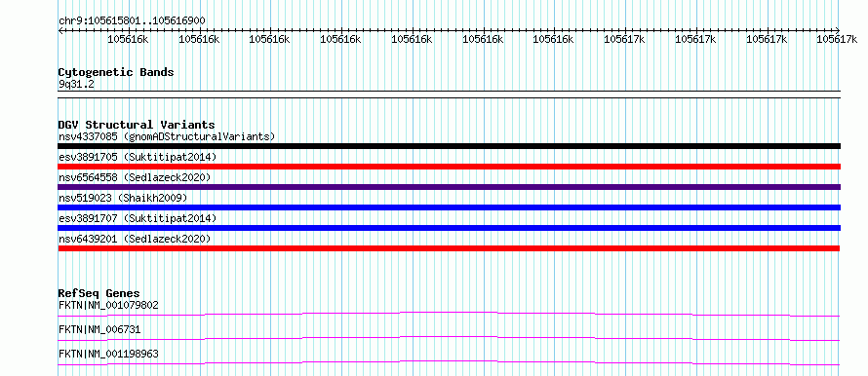Select the 9q31.2 band label
868x376 pixels.
pos(76,85)
